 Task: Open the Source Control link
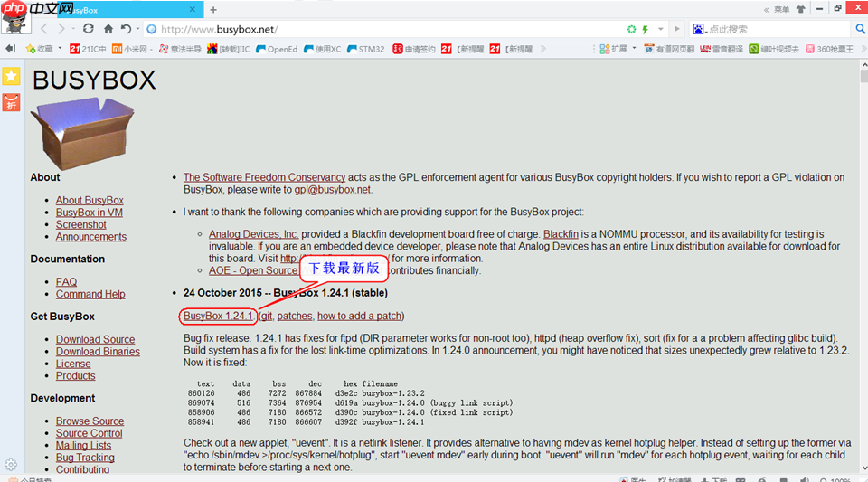[x=90, y=434]
